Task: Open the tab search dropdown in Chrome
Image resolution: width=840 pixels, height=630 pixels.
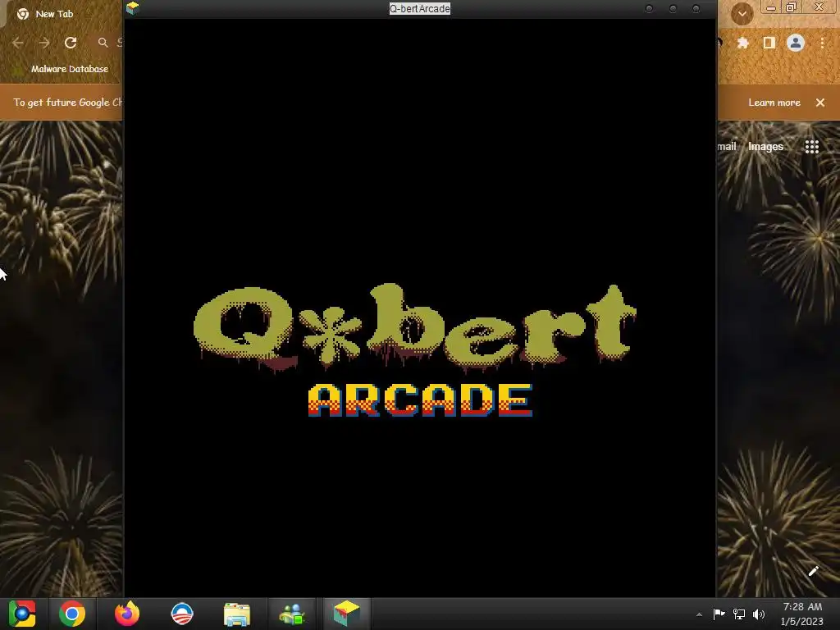Action: [742, 14]
